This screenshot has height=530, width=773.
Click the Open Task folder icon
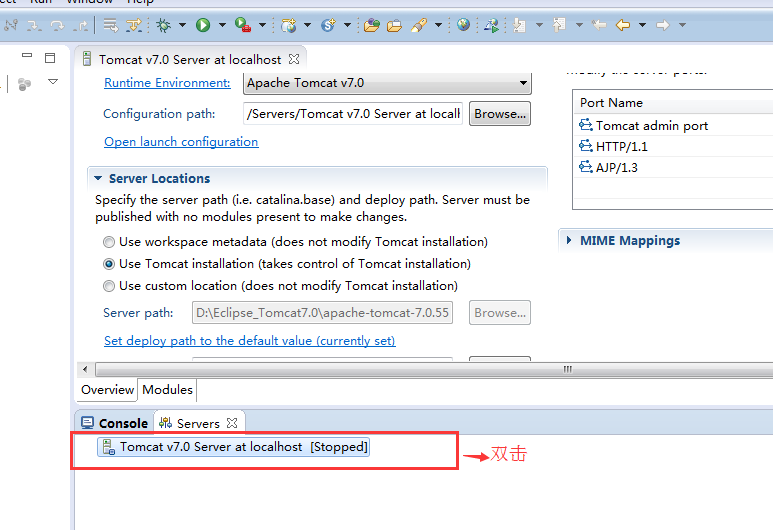tap(394, 25)
